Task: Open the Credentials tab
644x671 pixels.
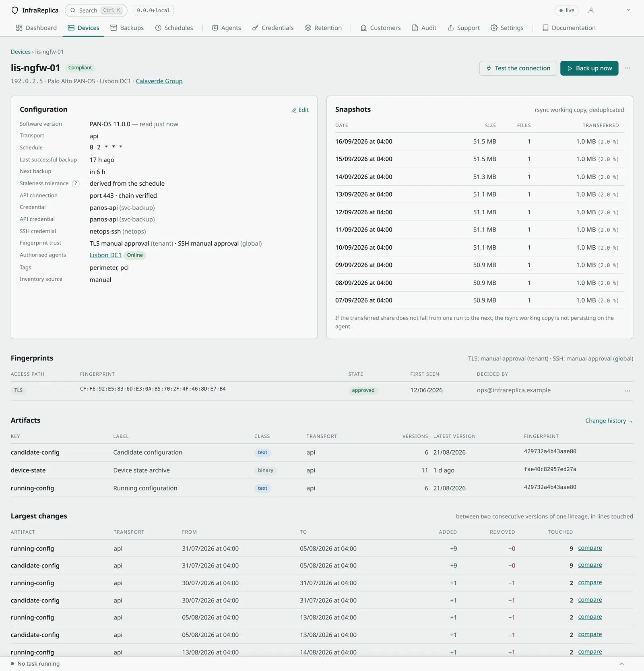Action: click(x=273, y=28)
